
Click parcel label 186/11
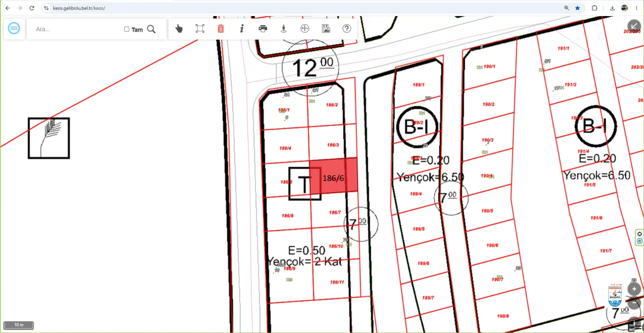(x=337, y=282)
